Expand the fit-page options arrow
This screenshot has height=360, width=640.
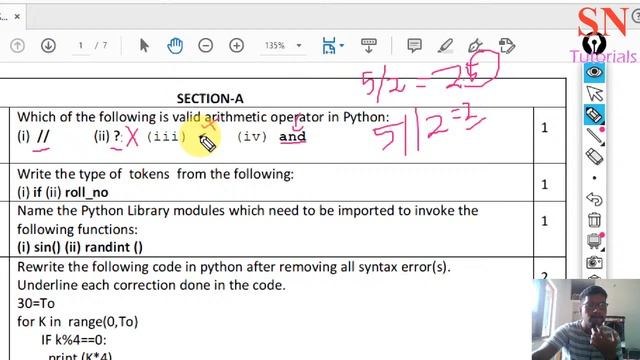(342, 45)
